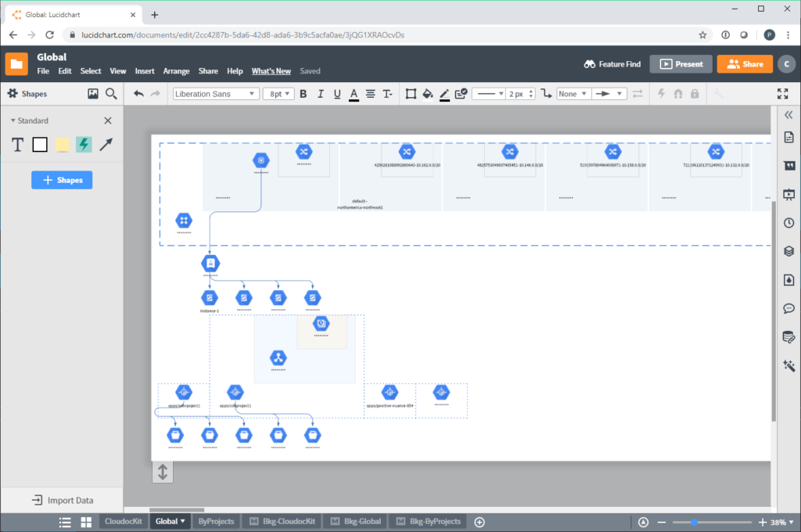
Task: Show page grid view icon
Action: 86,522
